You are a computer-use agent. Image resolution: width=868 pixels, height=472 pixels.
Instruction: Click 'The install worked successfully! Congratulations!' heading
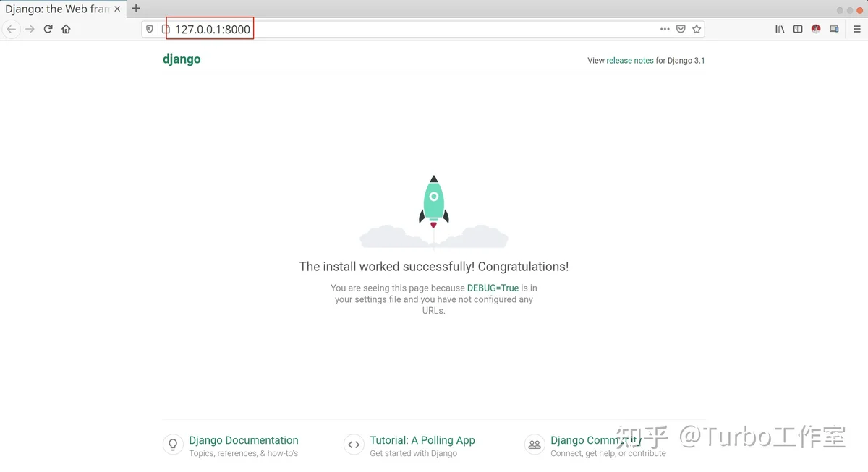pos(434,267)
